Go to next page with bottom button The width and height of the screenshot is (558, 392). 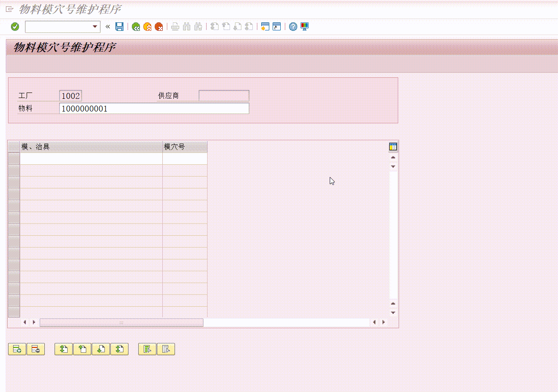point(101,349)
